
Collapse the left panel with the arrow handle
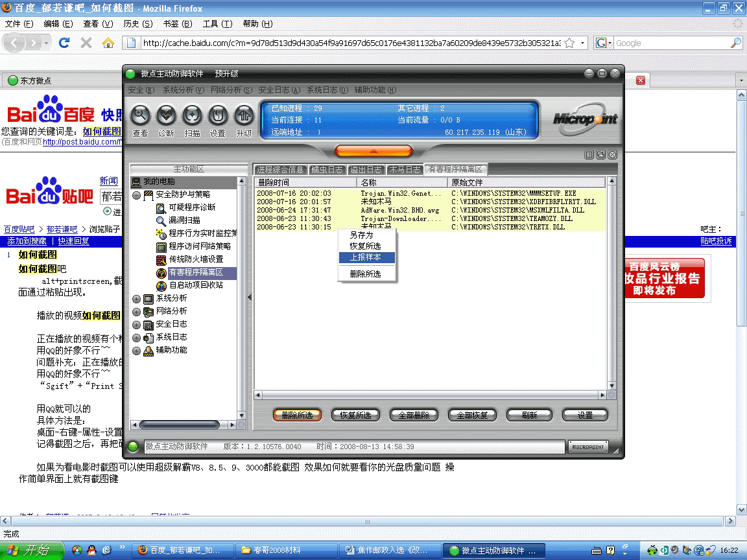(x=250, y=297)
